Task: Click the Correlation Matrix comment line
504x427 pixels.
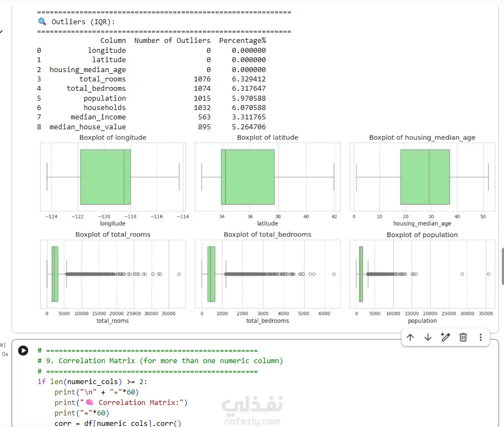Action: click(x=160, y=361)
